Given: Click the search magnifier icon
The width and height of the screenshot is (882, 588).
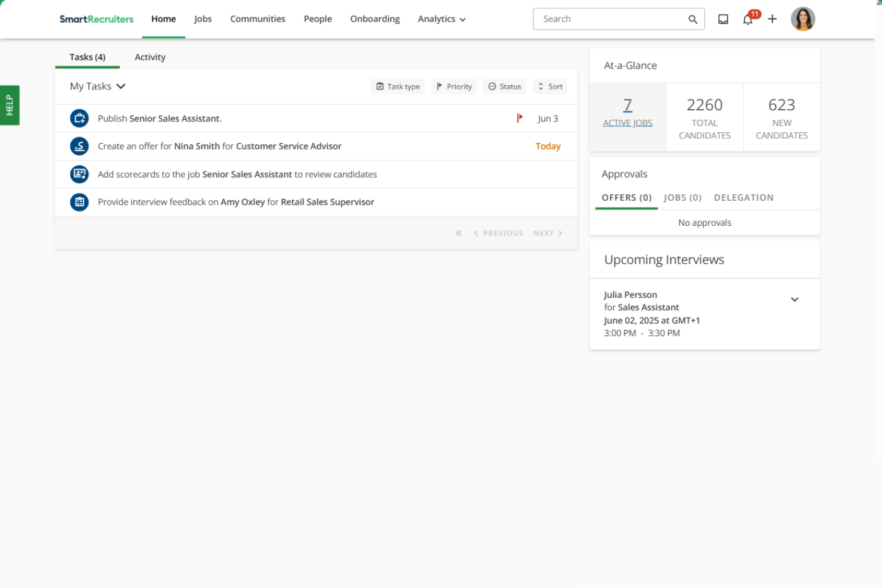Looking at the screenshot, I should tap(692, 19).
